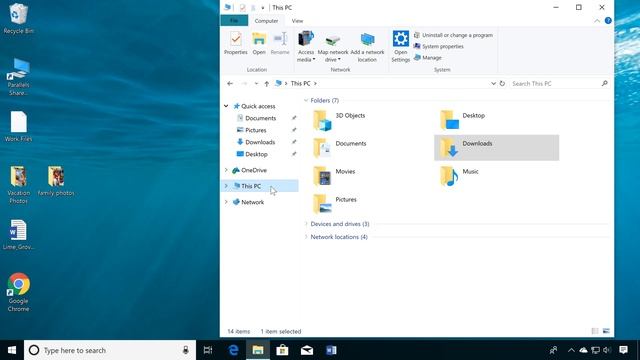The image size is (640, 360).
Task: Select the Downloads folder in Folders group
Action: [496, 148]
